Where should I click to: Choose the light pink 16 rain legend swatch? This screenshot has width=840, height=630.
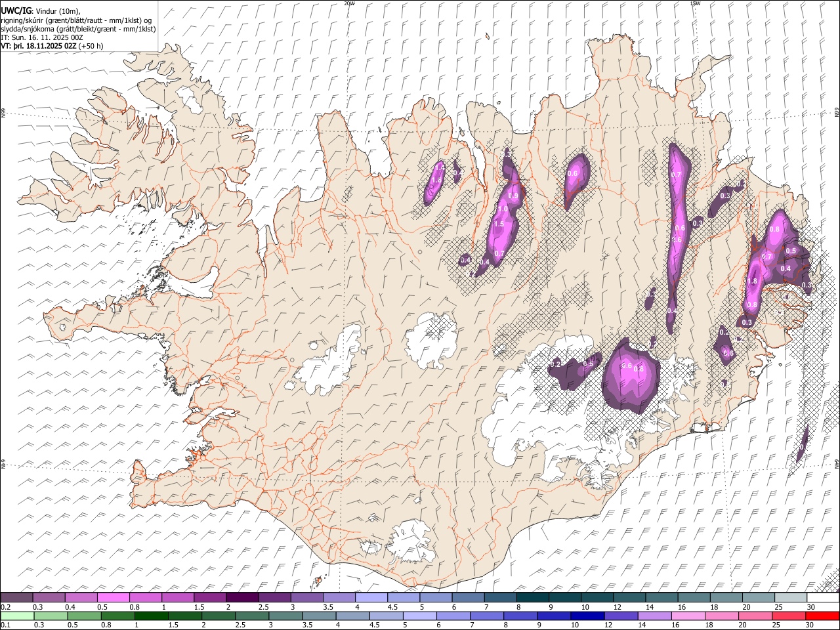688,616
